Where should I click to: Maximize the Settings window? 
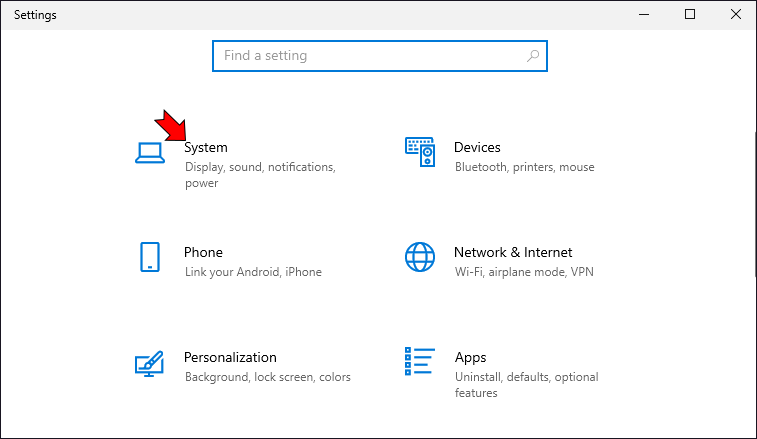690,15
